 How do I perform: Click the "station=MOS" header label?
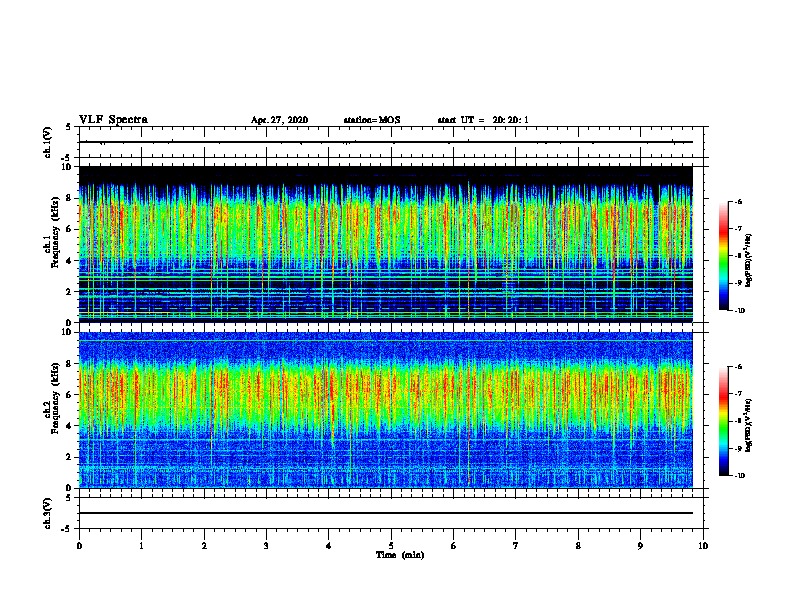(372, 120)
